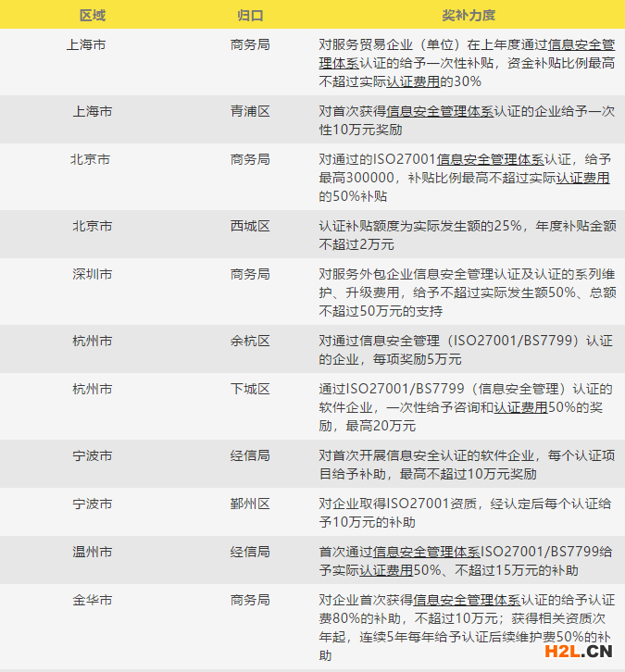Select the 余杭区 reward description text
This screenshot has width=625, height=672.
pos(466,350)
